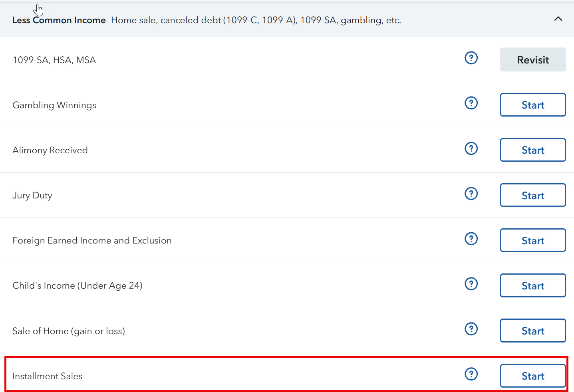This screenshot has height=392, width=574.
Task: Click Start next to Installment Sales
Action: point(532,376)
